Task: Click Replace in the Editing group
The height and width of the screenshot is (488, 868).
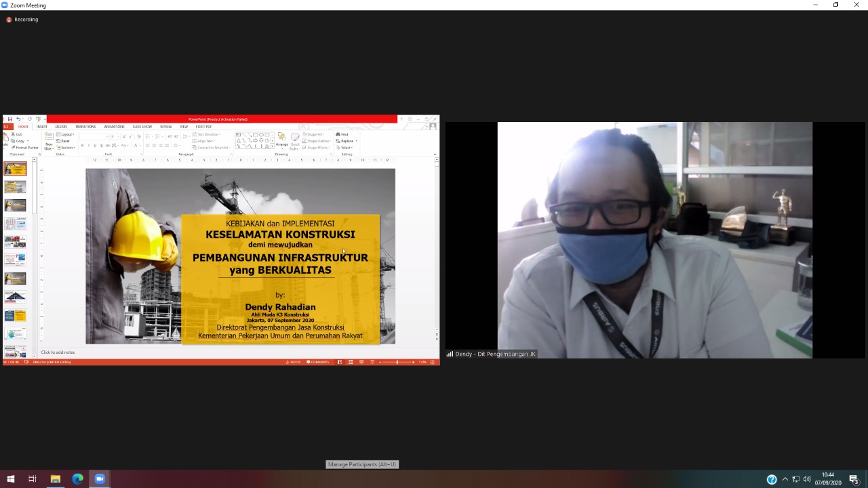Action: (x=346, y=141)
